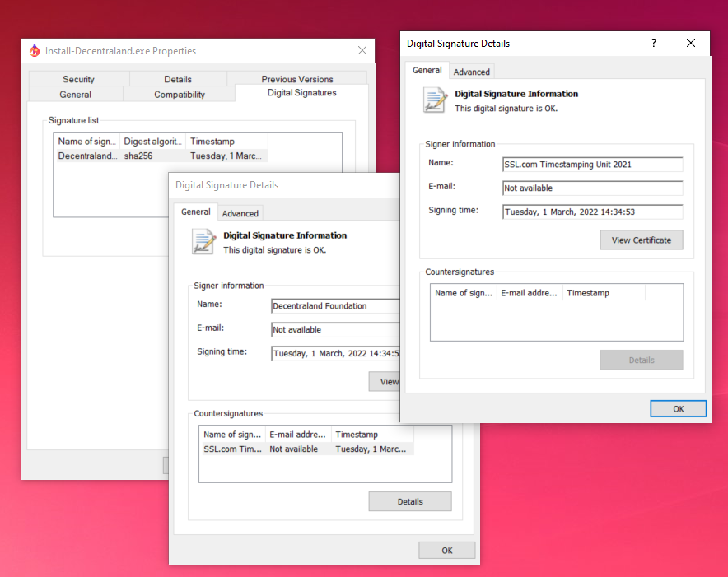Click the Signing time field showing 14:34:53
Screen dimensions: 728x577
click(591, 212)
